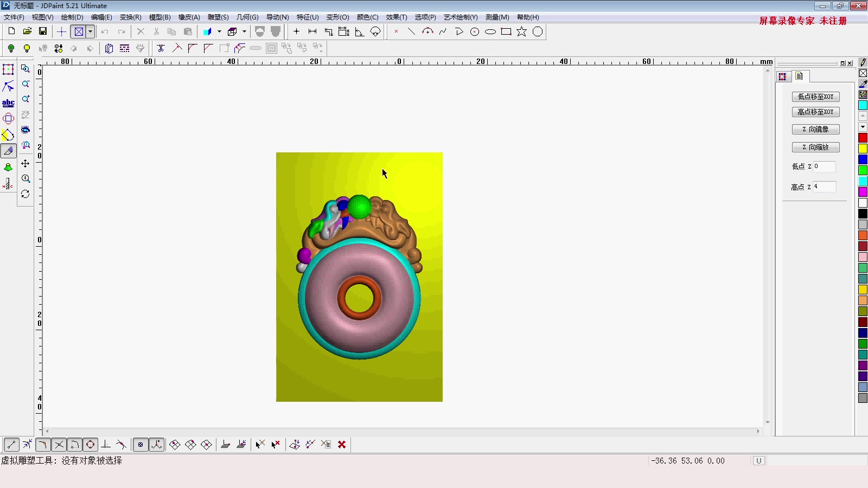
Task: Select the spline curve tool
Action: coord(443,31)
